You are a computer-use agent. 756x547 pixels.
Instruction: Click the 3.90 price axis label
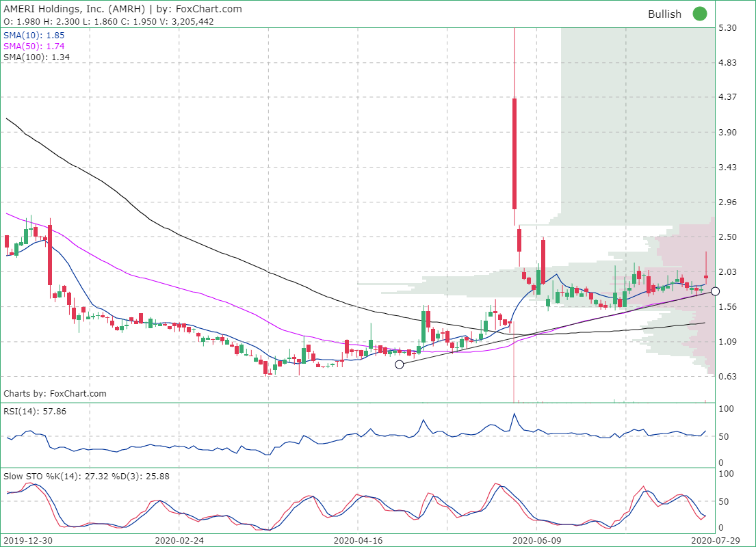(x=727, y=133)
